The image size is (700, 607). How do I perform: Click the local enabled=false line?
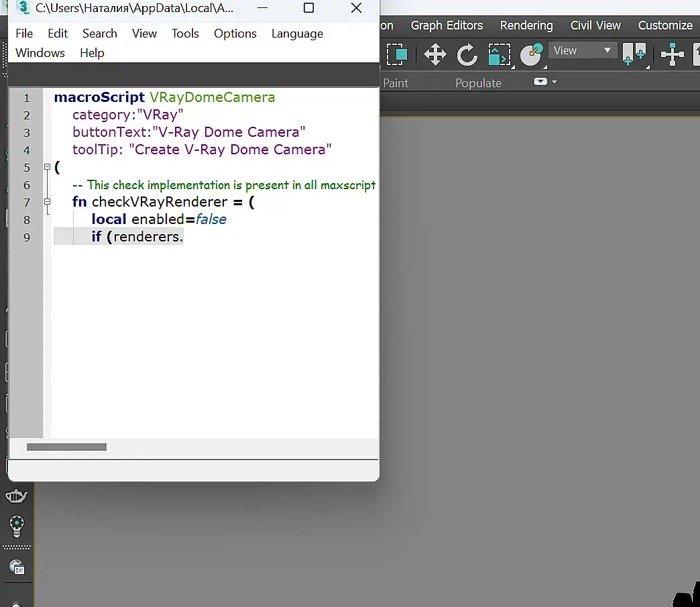coord(159,219)
